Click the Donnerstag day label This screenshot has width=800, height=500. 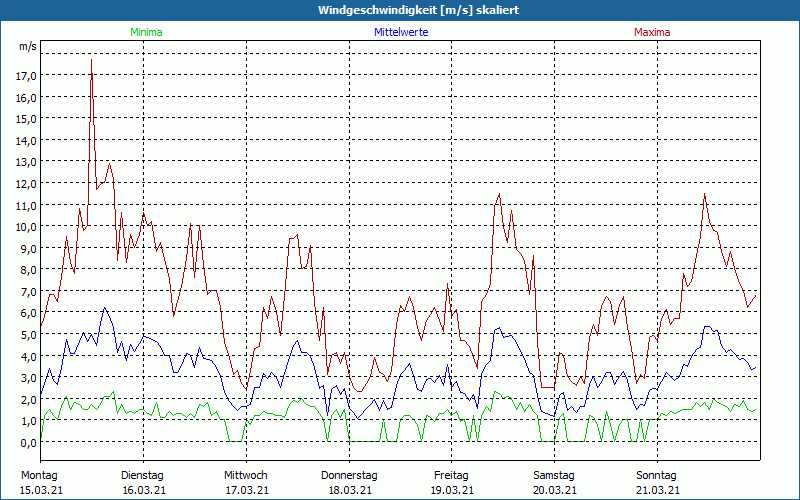349,476
